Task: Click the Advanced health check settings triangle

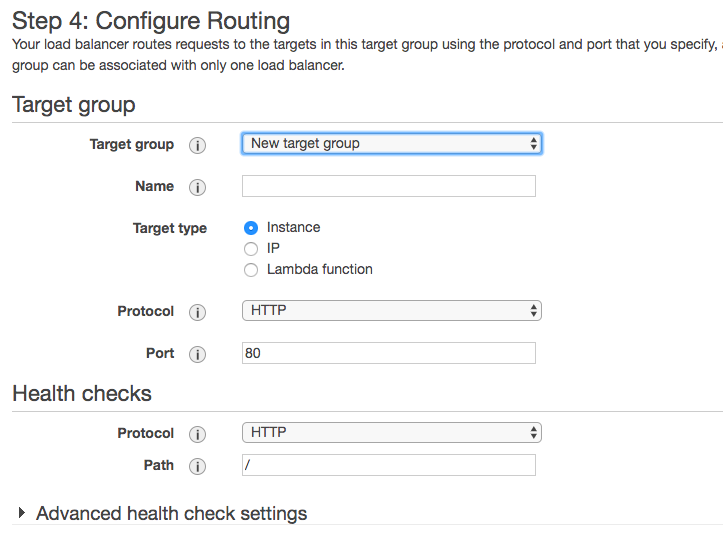Action: tap(22, 513)
